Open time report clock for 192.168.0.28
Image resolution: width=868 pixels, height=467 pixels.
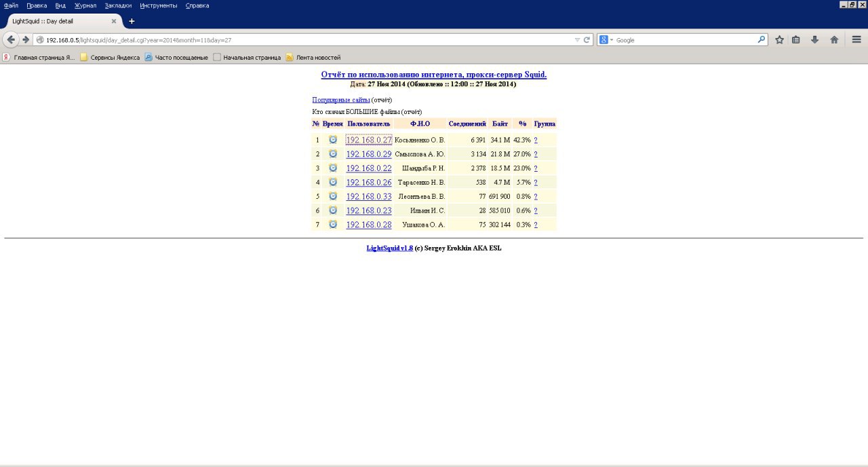333,224
